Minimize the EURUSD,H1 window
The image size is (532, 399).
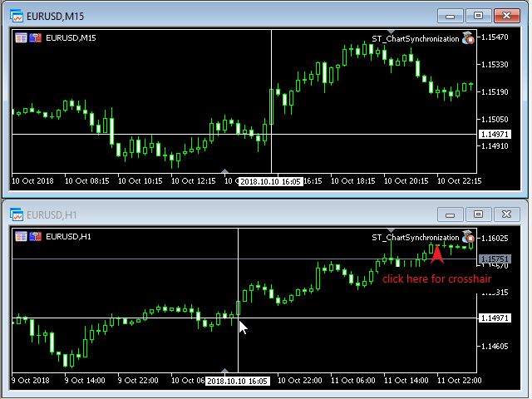(451, 214)
